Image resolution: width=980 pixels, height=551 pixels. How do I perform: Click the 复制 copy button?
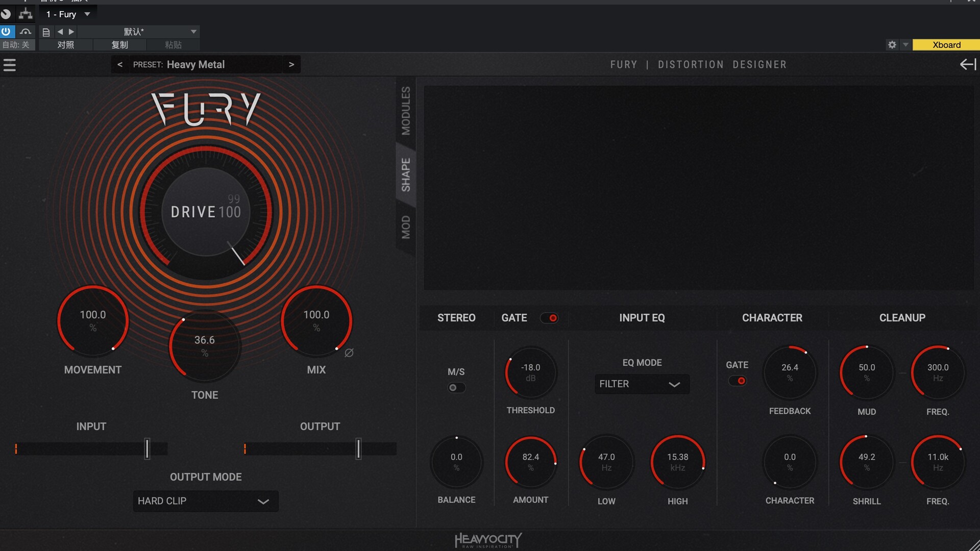[119, 45]
